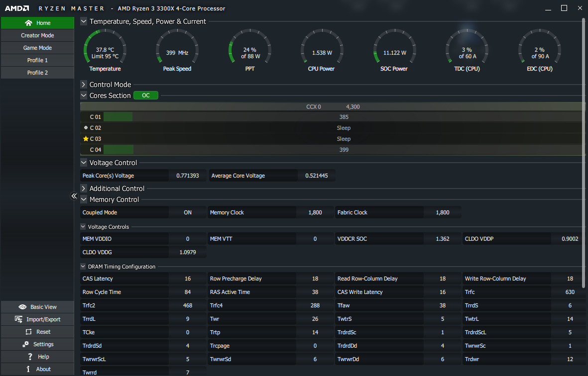588x376 pixels.
Task: Collapse the Voltage Controls subsection
Action: click(83, 227)
